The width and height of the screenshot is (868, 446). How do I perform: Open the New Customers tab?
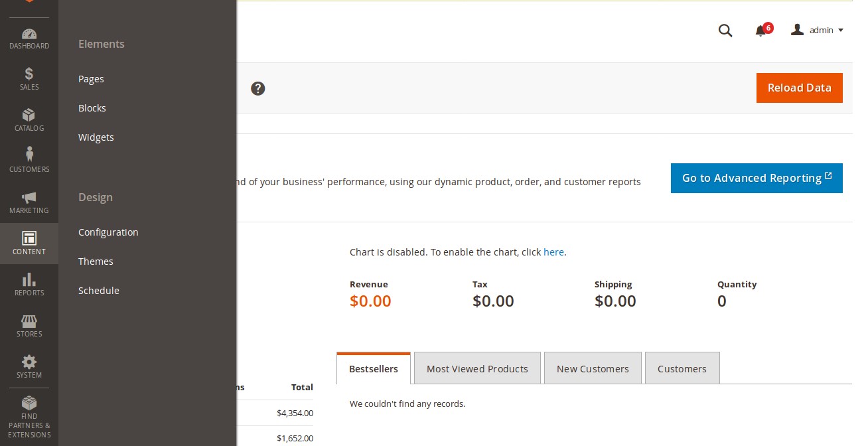pyautogui.click(x=593, y=368)
